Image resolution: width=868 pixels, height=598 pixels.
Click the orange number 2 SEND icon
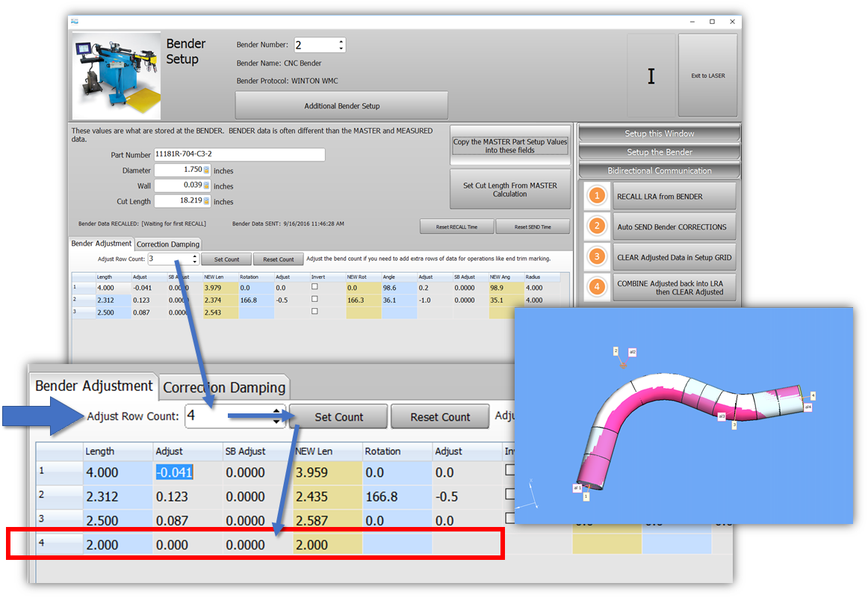597,226
